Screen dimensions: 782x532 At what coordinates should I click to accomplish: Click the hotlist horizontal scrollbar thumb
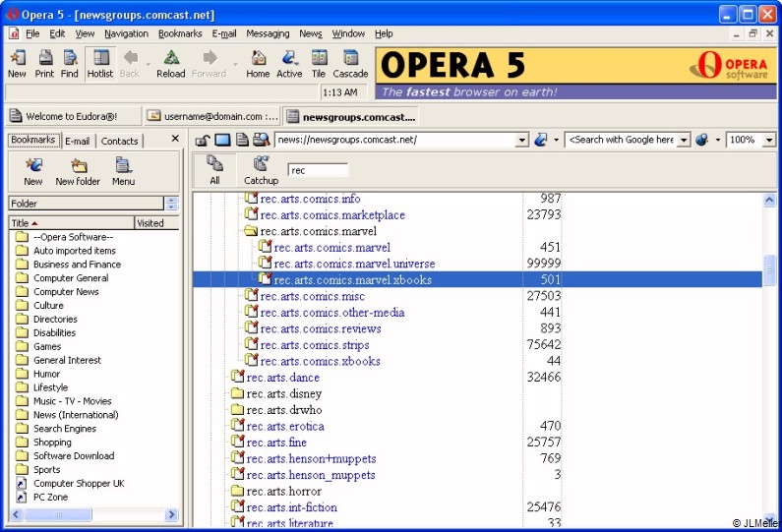coord(58,514)
